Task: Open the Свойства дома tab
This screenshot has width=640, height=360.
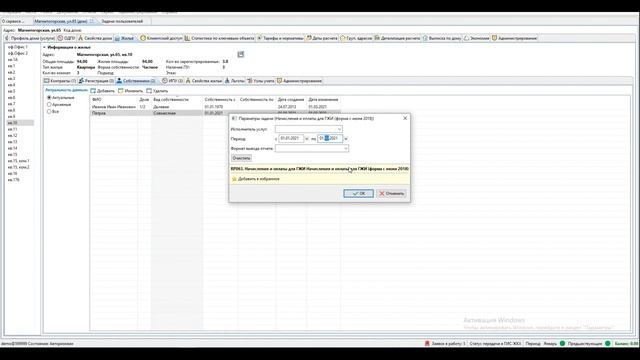Action: point(95,38)
